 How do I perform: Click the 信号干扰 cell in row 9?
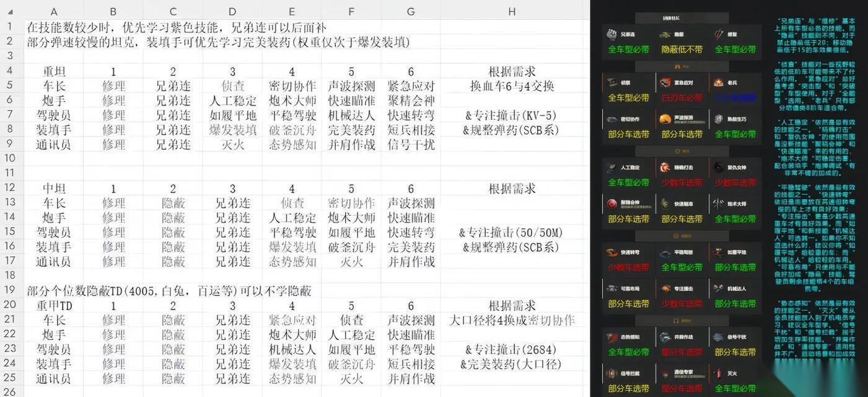pyautogui.click(x=411, y=145)
